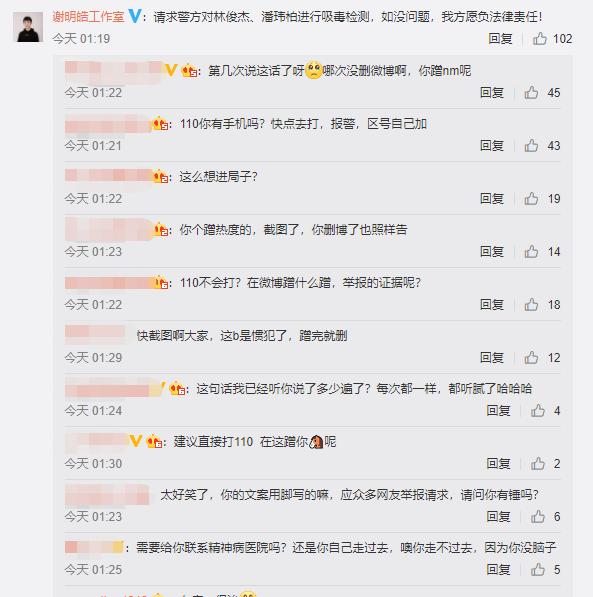Reply to the comment '第几次说这话了呀'

pos(492,93)
